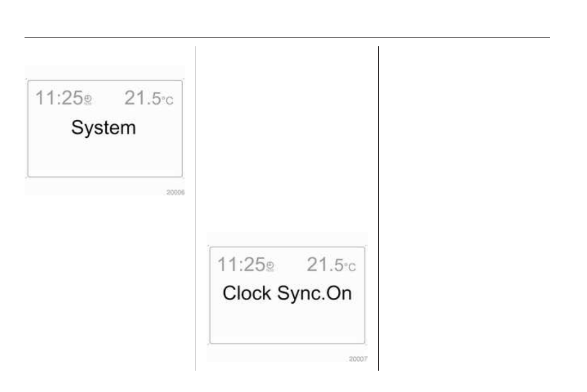This screenshot has width=587, height=392.
Task: Toggle the Clock Sync.On setting
Action: pos(287,294)
